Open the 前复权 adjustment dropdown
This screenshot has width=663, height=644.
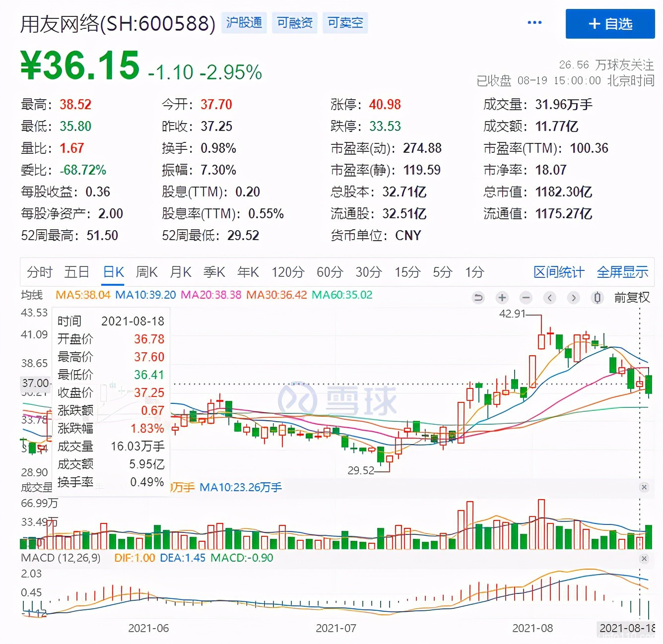click(632, 298)
